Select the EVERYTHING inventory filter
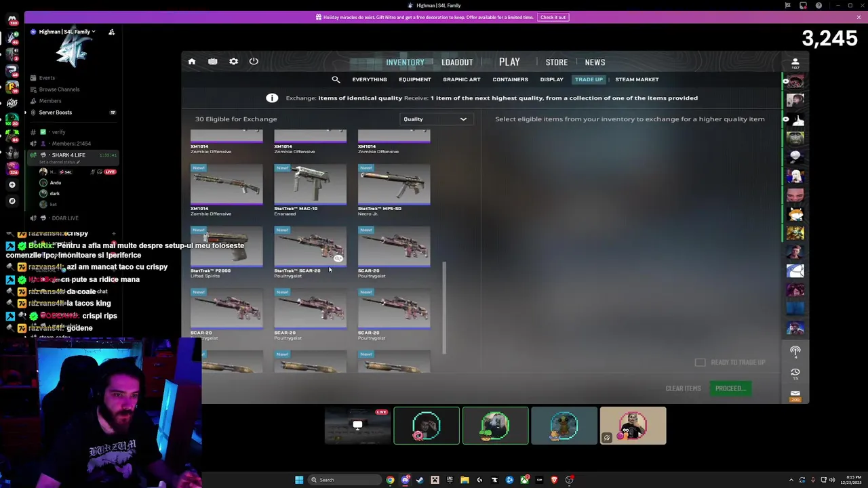This screenshot has height=488, width=868. [x=370, y=79]
